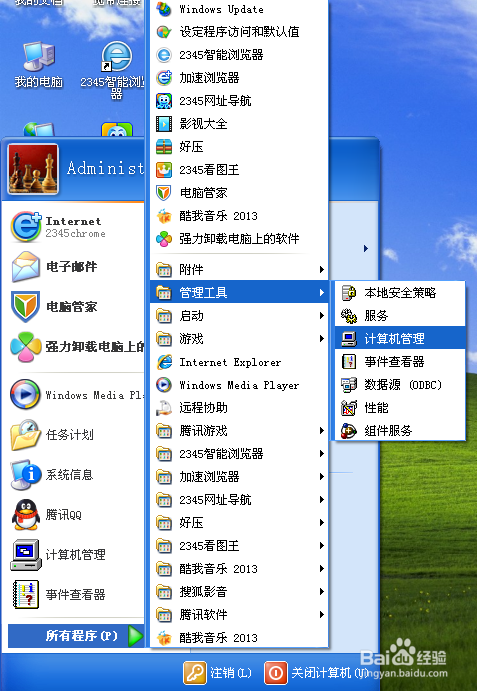Open 影视大全 icon

(x=164, y=124)
